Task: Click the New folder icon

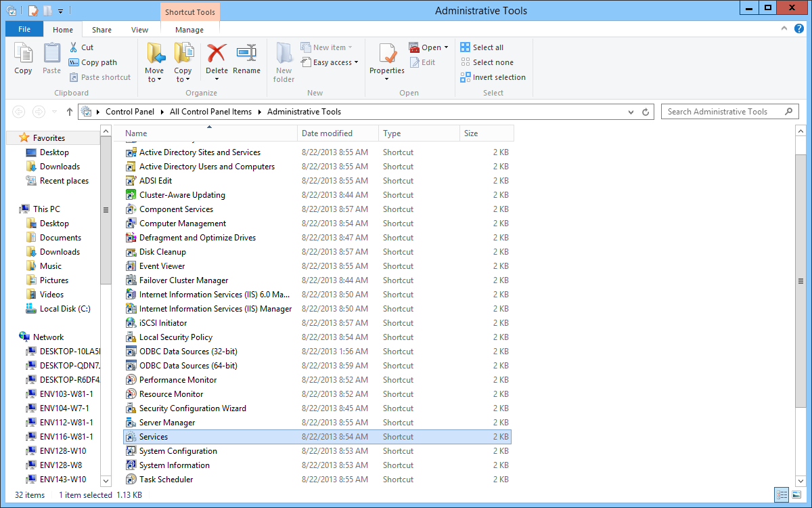Action: 284,53
